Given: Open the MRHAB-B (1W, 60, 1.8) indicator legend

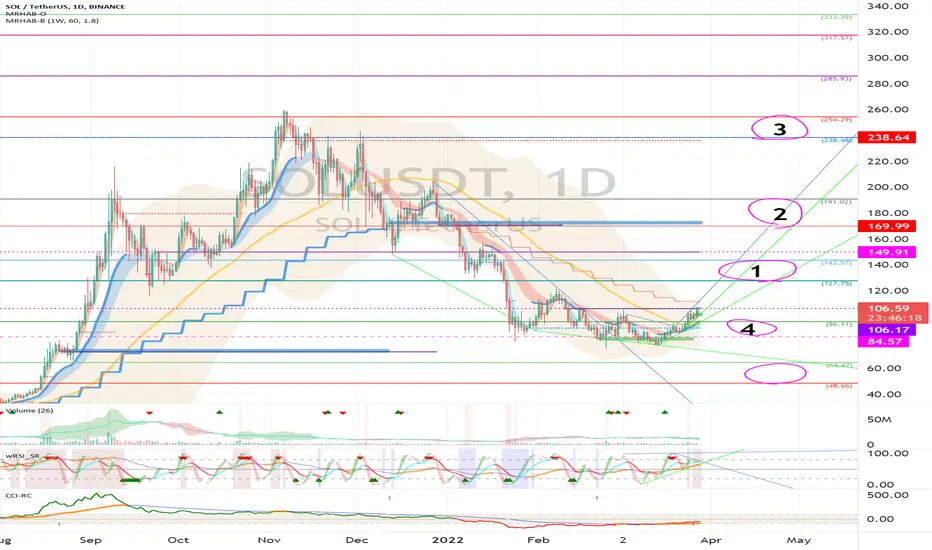Looking at the screenshot, I should [x=52, y=21].
